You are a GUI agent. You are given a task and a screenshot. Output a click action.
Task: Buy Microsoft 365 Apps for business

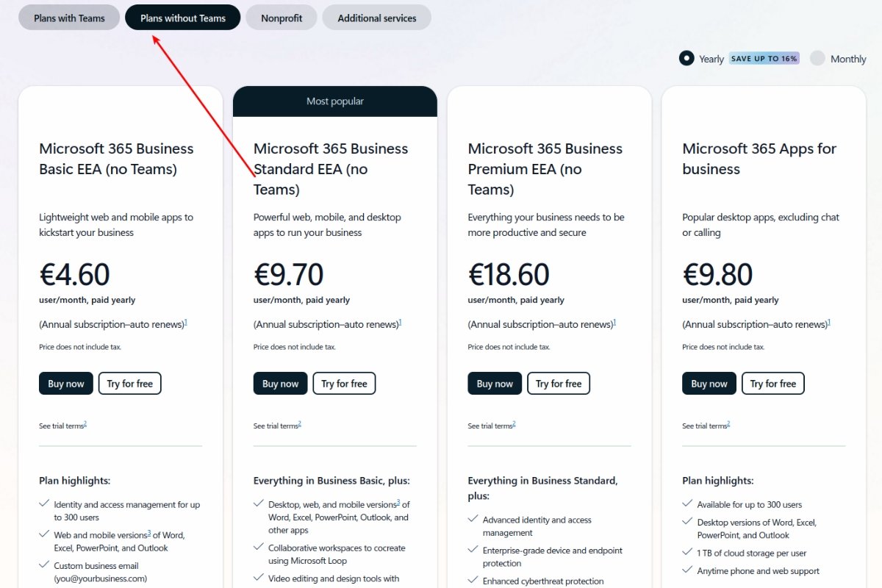pos(709,383)
